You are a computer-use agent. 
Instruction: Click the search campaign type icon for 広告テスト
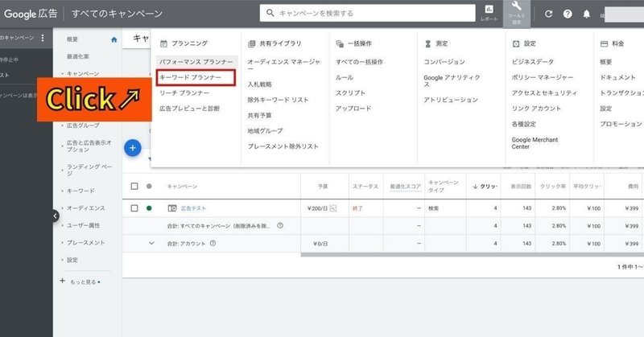pos(172,208)
